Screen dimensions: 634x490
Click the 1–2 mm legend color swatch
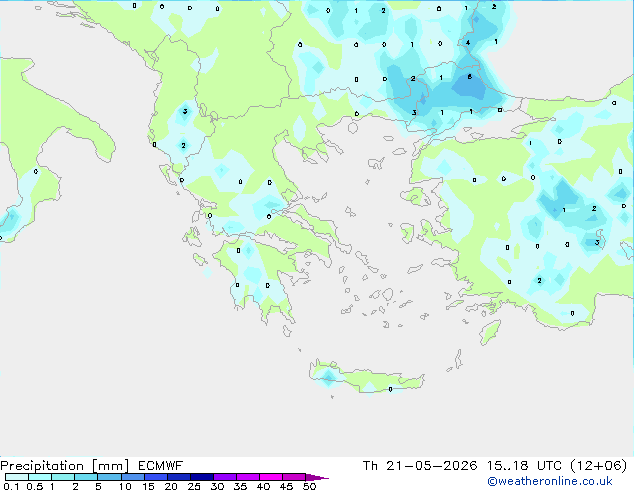click(x=63, y=477)
